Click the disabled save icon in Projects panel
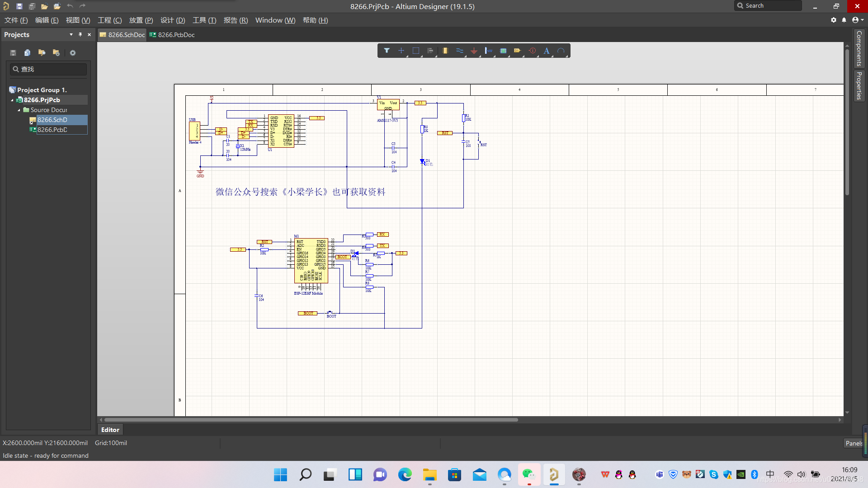This screenshot has width=868, height=488. [13, 53]
